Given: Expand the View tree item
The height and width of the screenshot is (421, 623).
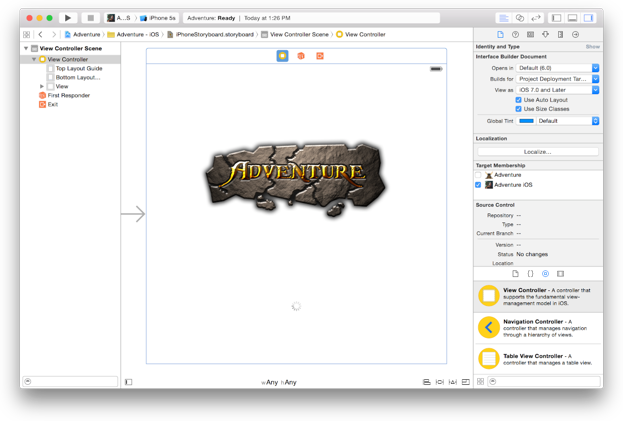Looking at the screenshot, I should coord(42,86).
